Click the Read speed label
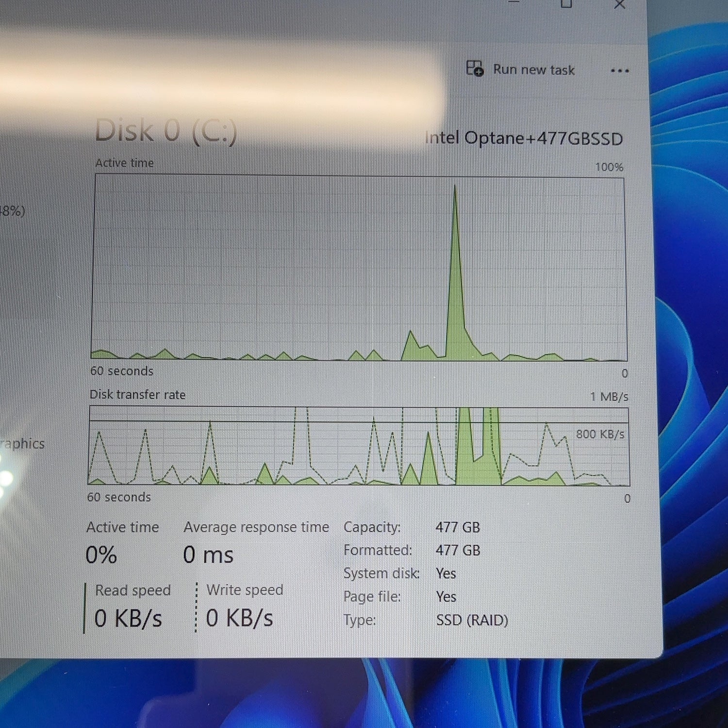Image resolution: width=728 pixels, height=728 pixels. pyautogui.click(x=133, y=590)
